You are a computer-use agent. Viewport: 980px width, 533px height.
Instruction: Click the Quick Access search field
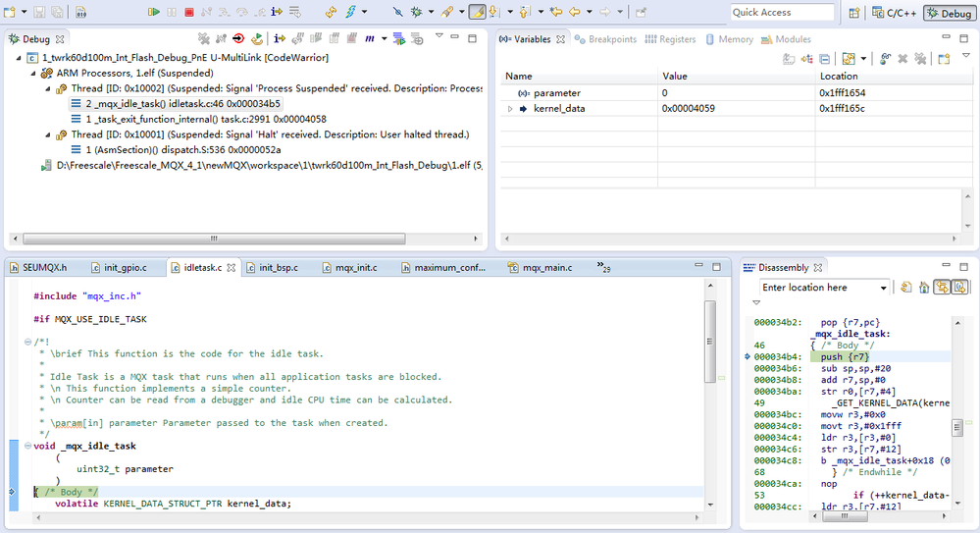pos(782,12)
